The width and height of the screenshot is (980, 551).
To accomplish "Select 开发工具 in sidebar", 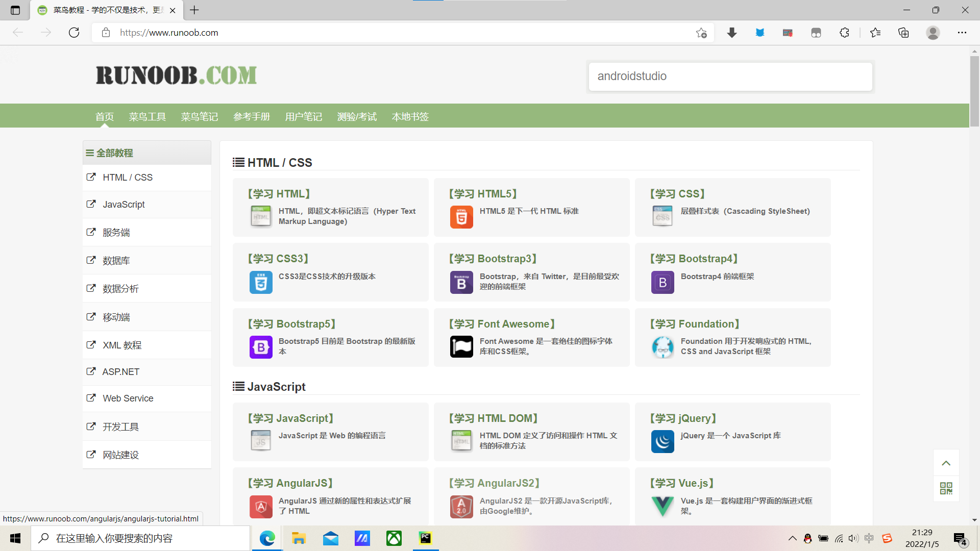I will [x=147, y=427].
